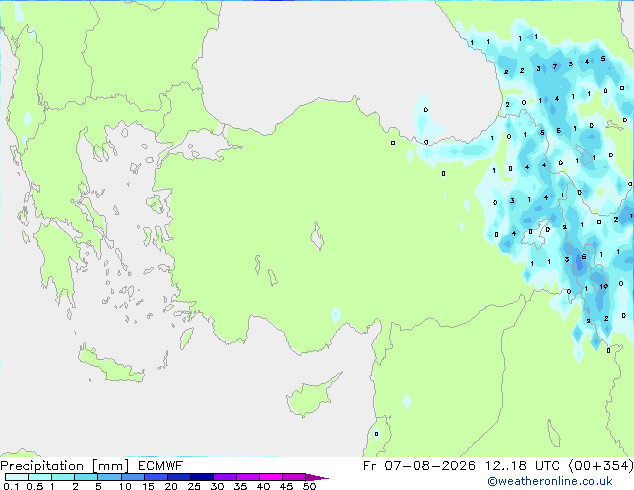This screenshot has width=634, height=490.
Task: Click legend scale label "20"
Action: pos(171,486)
